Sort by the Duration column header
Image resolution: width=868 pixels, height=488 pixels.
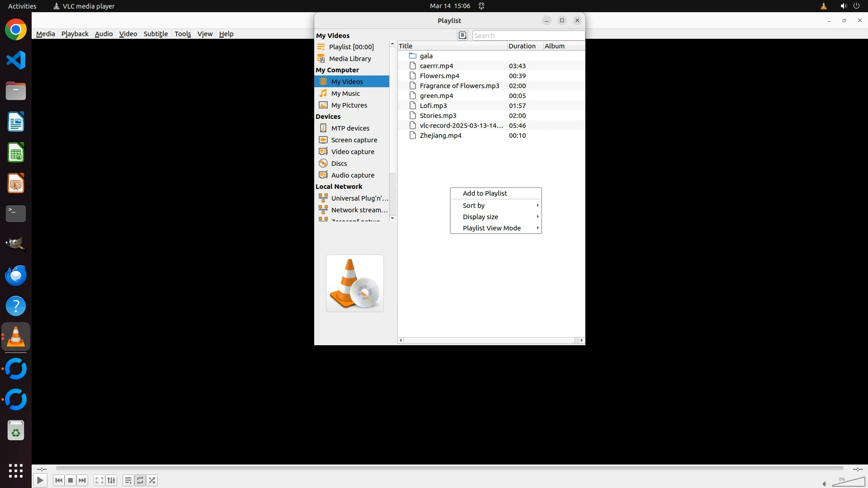click(x=522, y=46)
